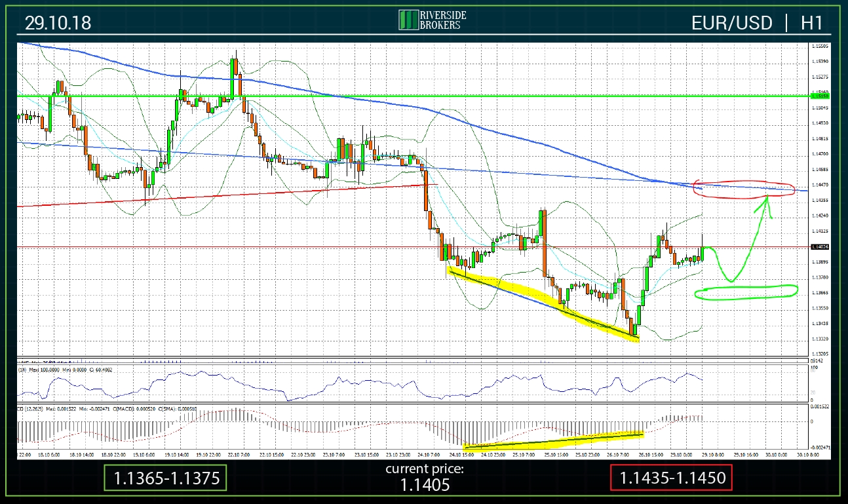
Task: Click the green 1.15150 price tag
Action: 819,96
